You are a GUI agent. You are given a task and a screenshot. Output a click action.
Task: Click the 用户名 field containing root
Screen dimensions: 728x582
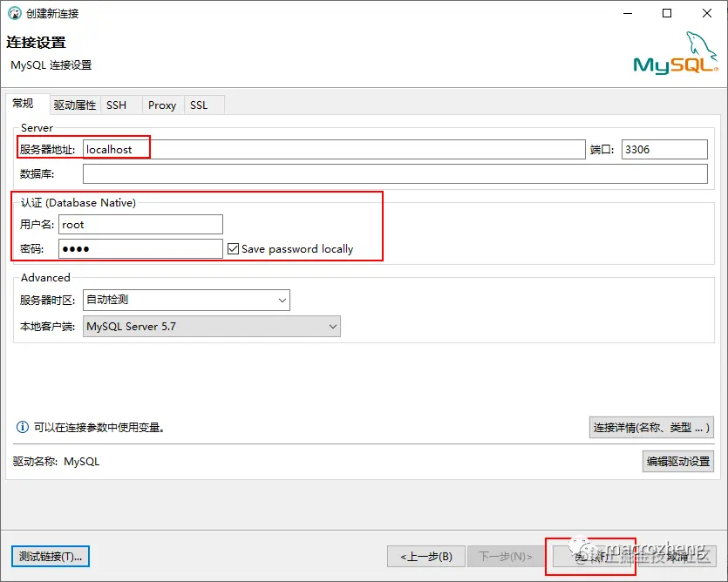[140, 225]
